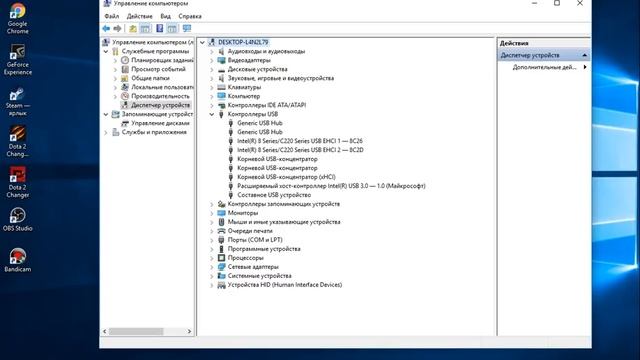Click the Производительность performance icon
This screenshot has width=640, height=360.
click(125, 96)
